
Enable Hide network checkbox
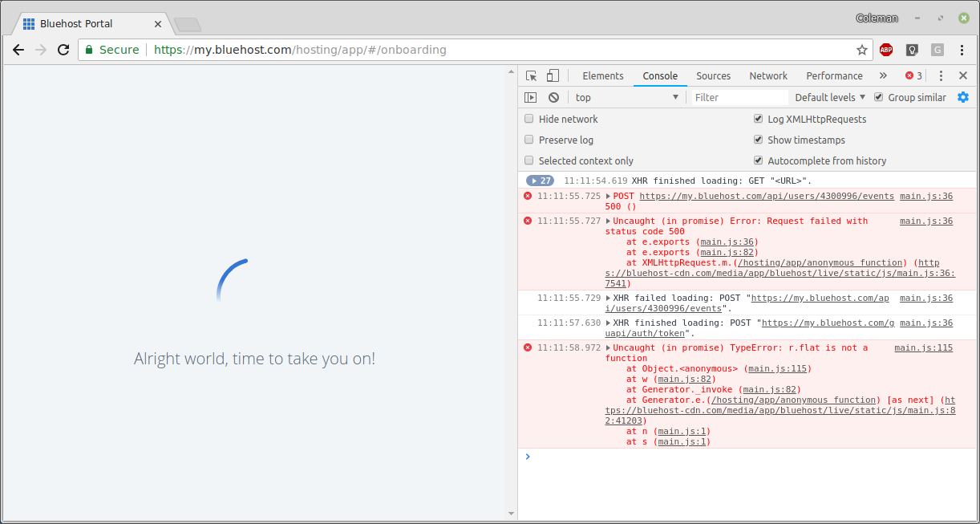[x=529, y=119]
